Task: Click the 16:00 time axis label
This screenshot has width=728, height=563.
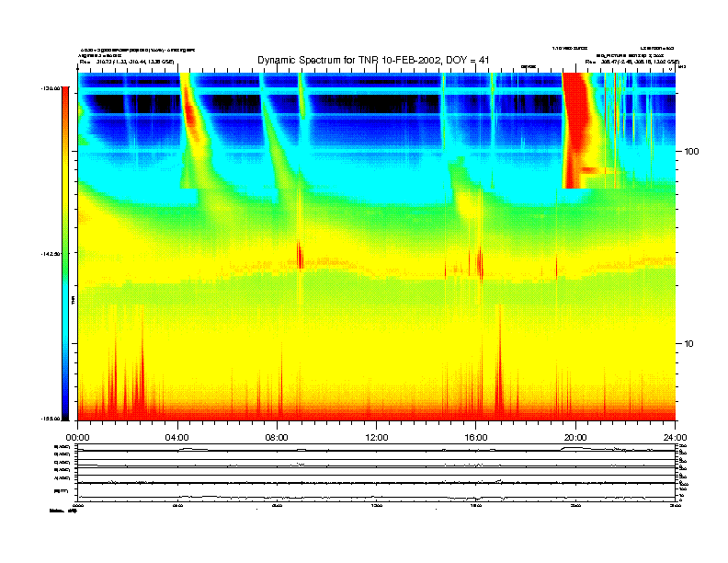Action: pos(476,438)
